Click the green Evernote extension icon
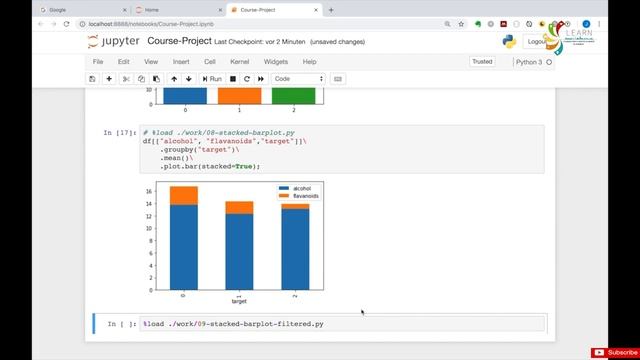 pyautogui.click(x=478, y=24)
